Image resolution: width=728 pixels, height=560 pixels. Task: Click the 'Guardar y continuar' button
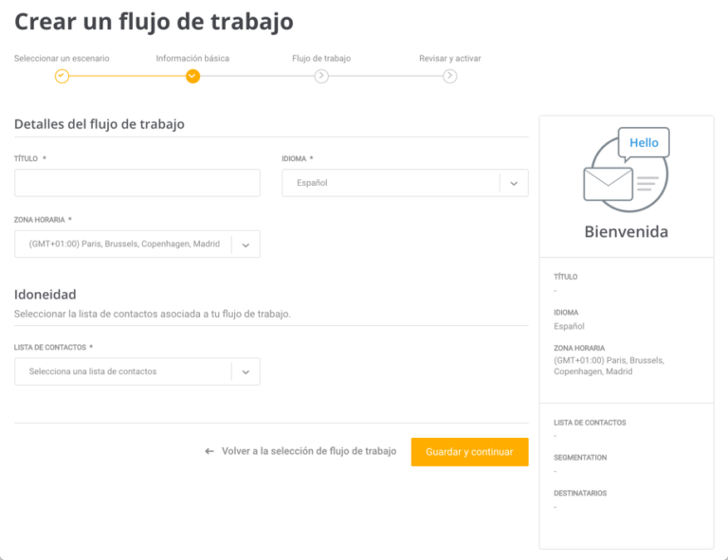pos(470,452)
